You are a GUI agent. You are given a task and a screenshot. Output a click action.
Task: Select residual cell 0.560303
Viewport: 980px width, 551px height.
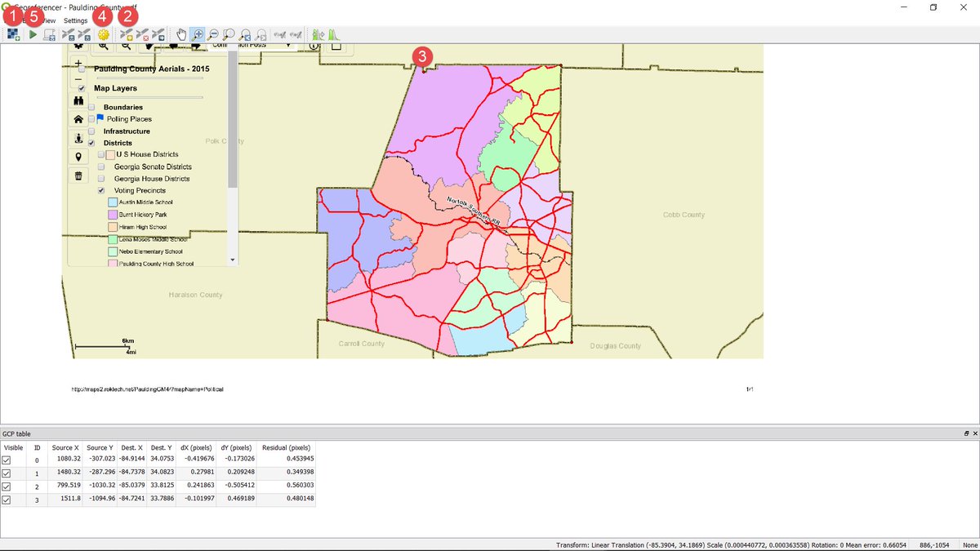(286, 486)
